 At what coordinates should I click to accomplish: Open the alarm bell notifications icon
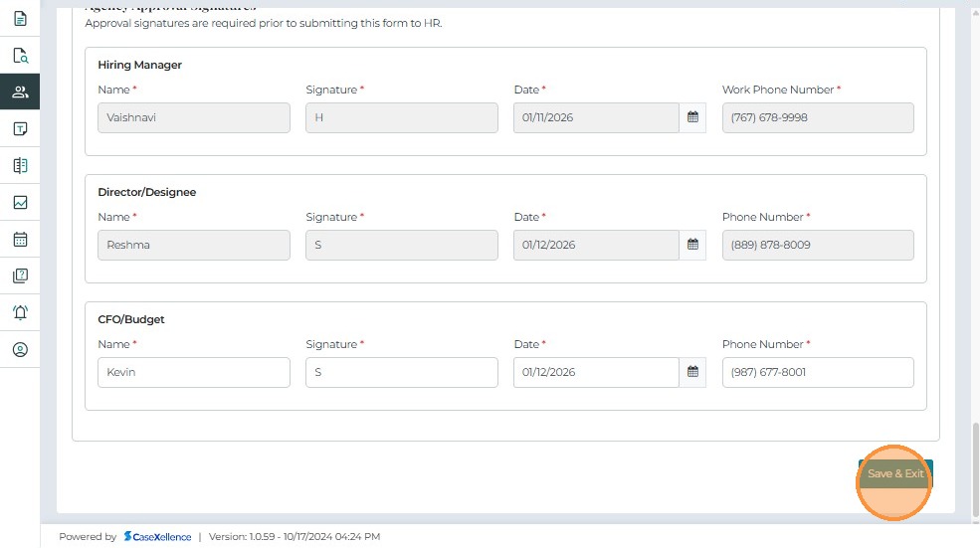pos(20,312)
